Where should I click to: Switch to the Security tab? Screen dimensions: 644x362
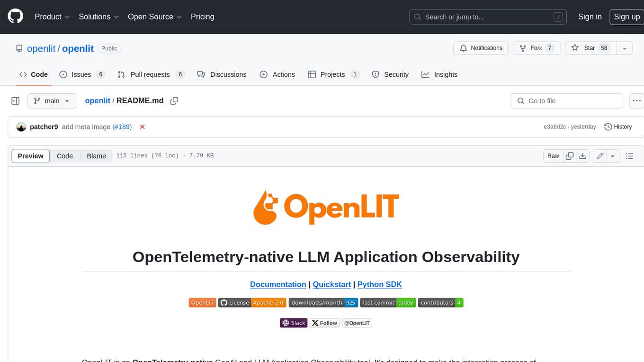point(390,74)
